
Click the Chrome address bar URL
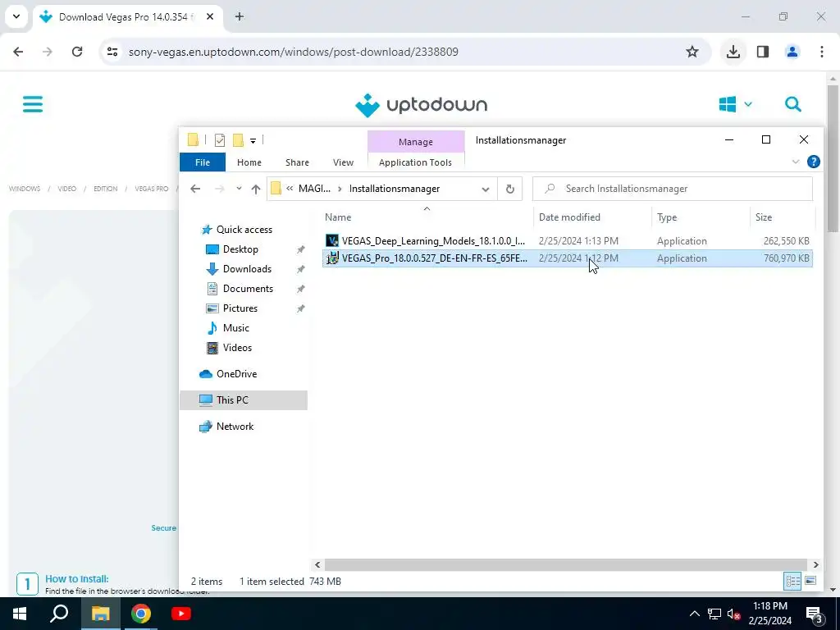(293, 52)
